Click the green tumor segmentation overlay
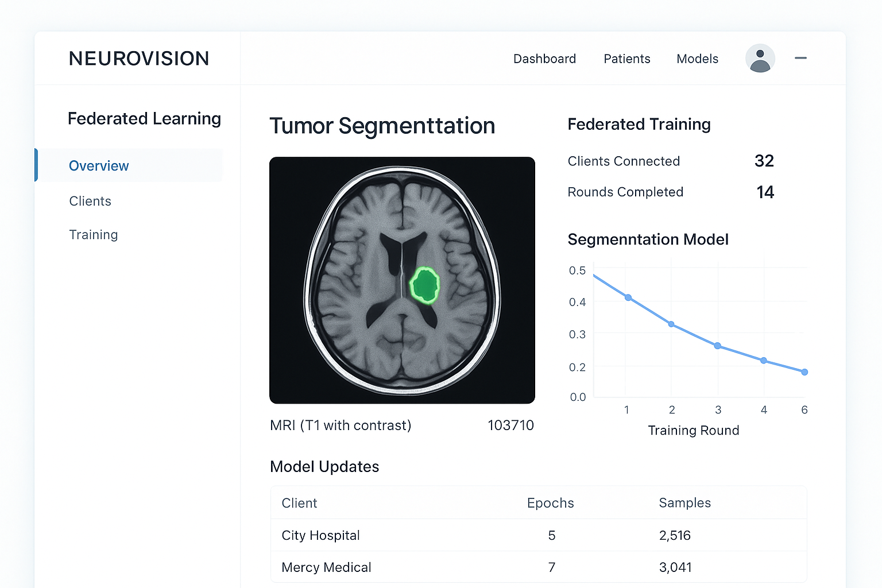The height and width of the screenshot is (588, 882). (424, 285)
